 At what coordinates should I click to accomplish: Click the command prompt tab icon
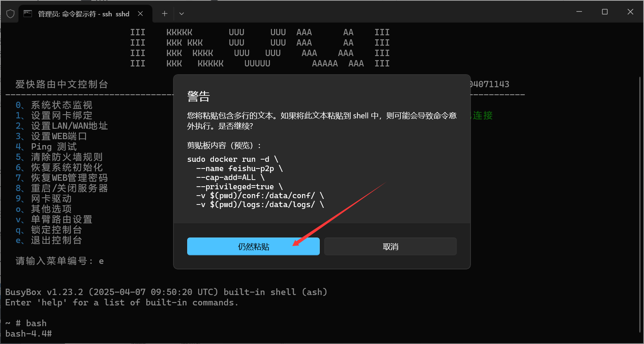[28, 14]
